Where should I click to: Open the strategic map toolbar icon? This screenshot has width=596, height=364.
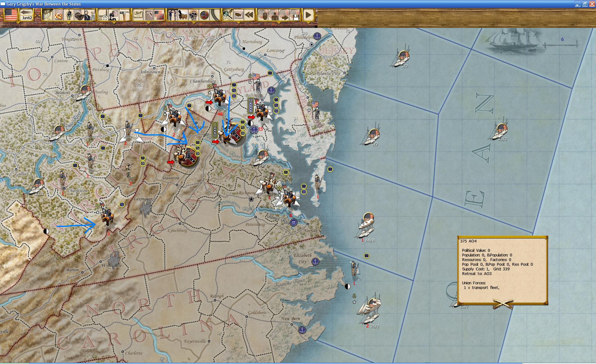[x=47, y=15]
